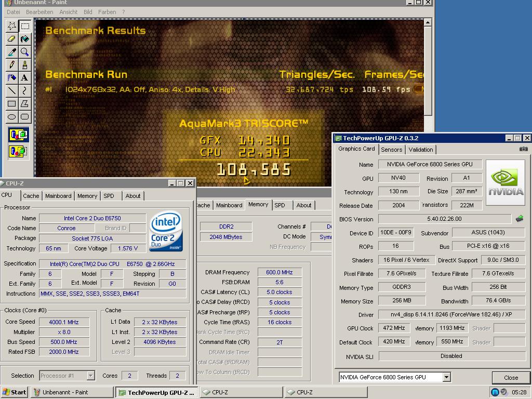
Task: Switch to the Sensors tab in GPU-Z
Action: pos(391,150)
